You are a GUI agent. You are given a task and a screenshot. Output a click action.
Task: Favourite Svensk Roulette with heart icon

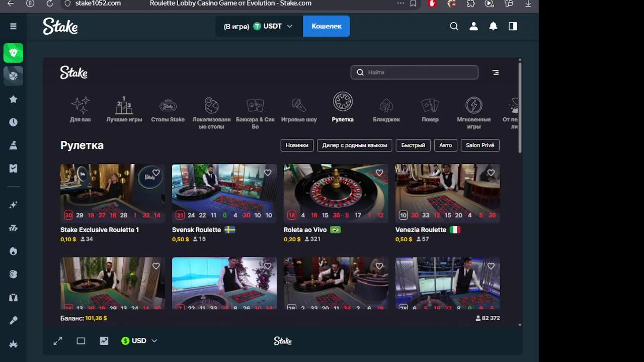click(268, 173)
